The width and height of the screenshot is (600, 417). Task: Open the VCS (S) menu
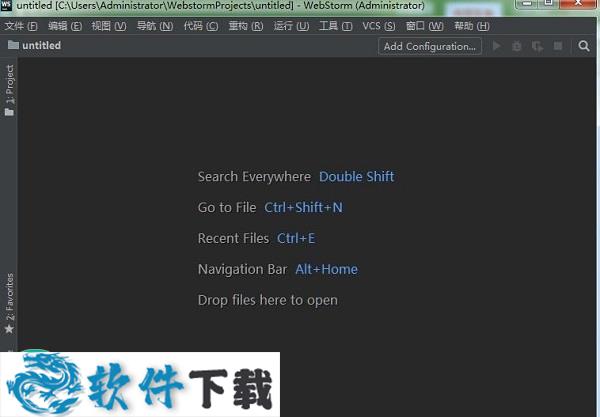tap(379, 26)
